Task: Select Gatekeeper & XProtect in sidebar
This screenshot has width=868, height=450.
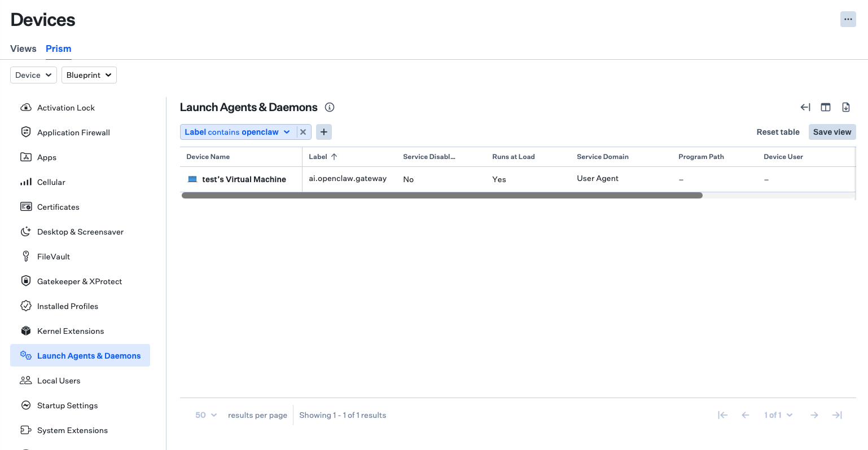Action: click(x=80, y=281)
